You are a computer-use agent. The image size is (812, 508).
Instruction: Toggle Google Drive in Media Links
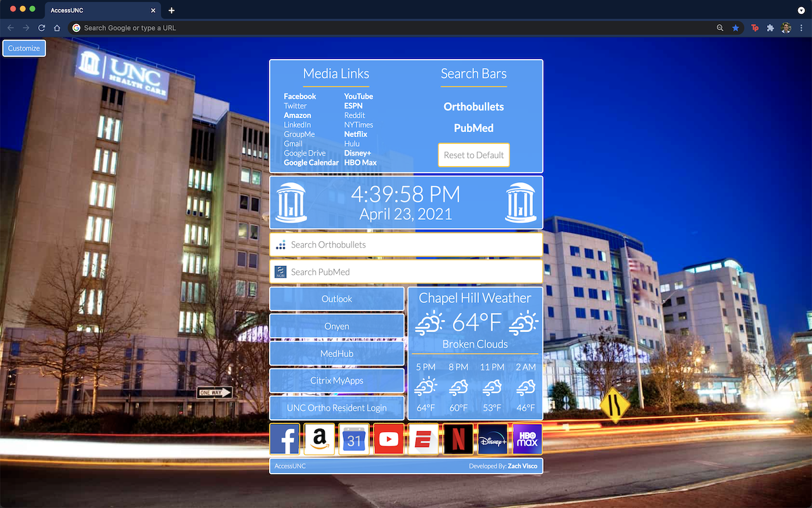coord(304,153)
